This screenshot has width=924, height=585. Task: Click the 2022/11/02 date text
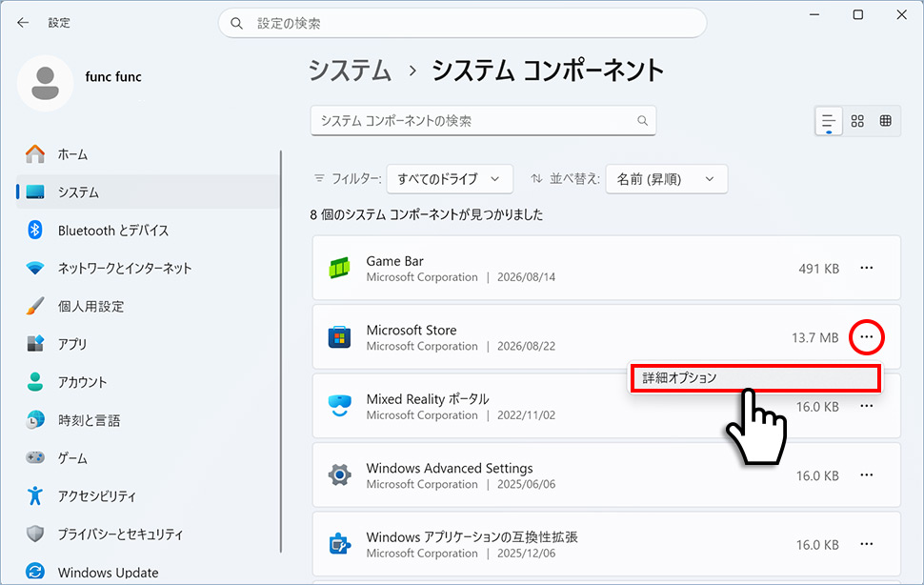(526, 414)
